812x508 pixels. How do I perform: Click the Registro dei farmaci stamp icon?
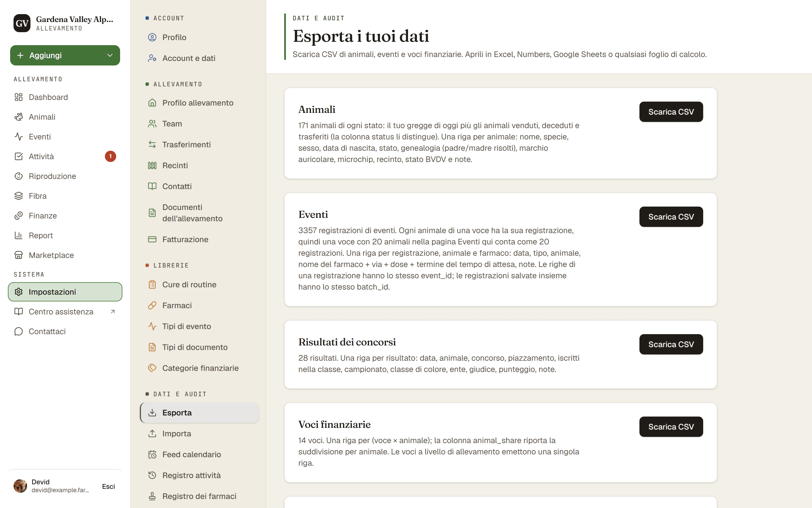(152, 496)
